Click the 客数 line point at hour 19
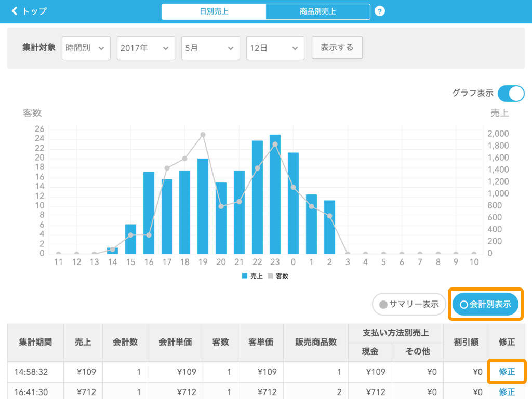532x406 pixels. coord(203,135)
